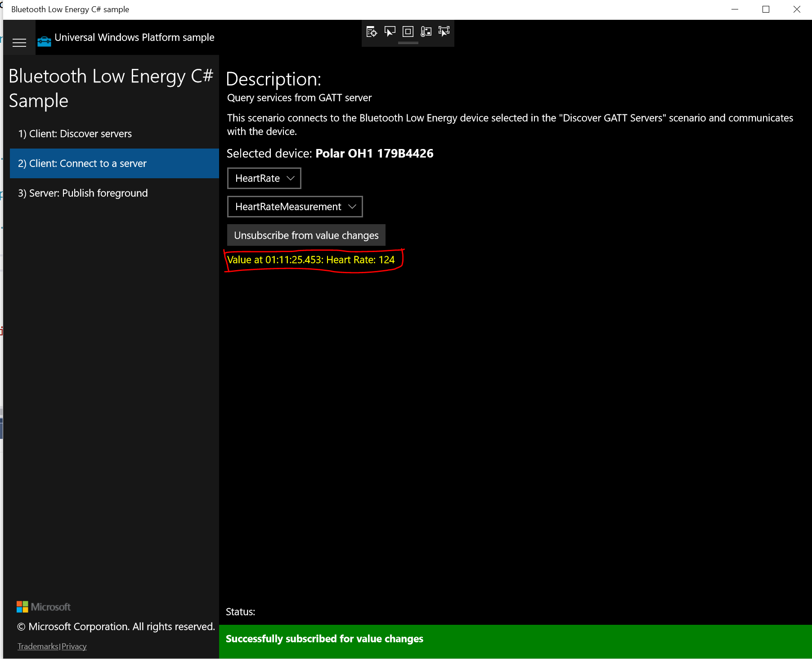Toggle the Hot Reload thermometer icon
Screen dimensions: 812x659
point(426,32)
